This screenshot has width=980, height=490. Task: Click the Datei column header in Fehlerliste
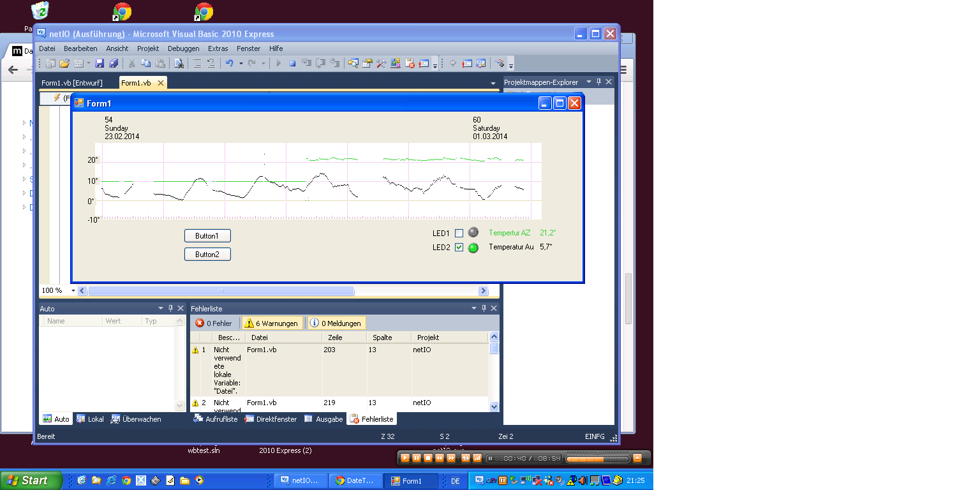click(x=284, y=338)
